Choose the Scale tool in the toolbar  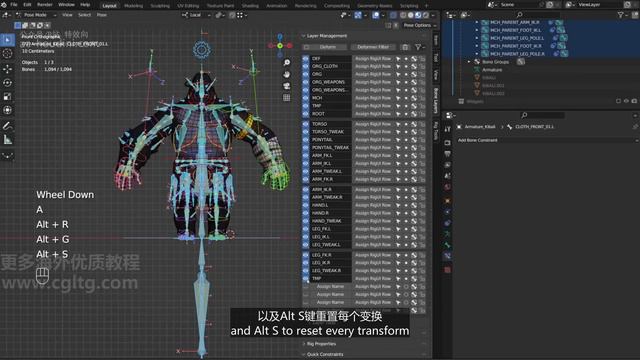(x=7, y=97)
